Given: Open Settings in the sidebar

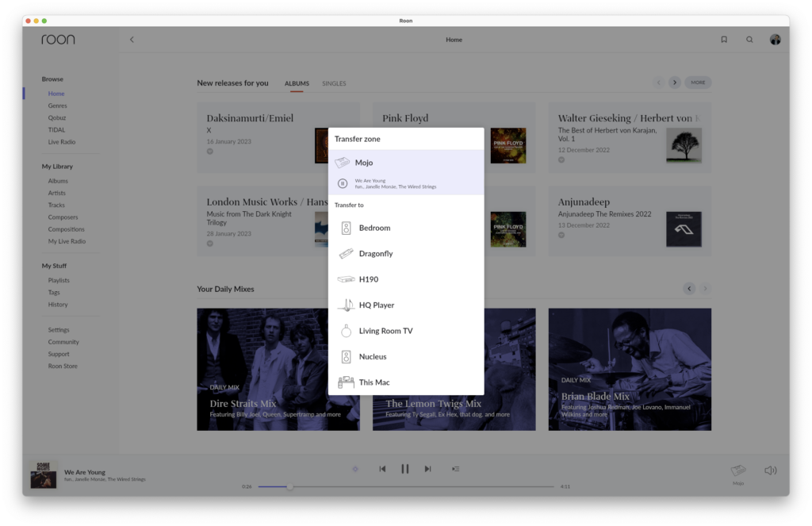Looking at the screenshot, I should [59, 330].
